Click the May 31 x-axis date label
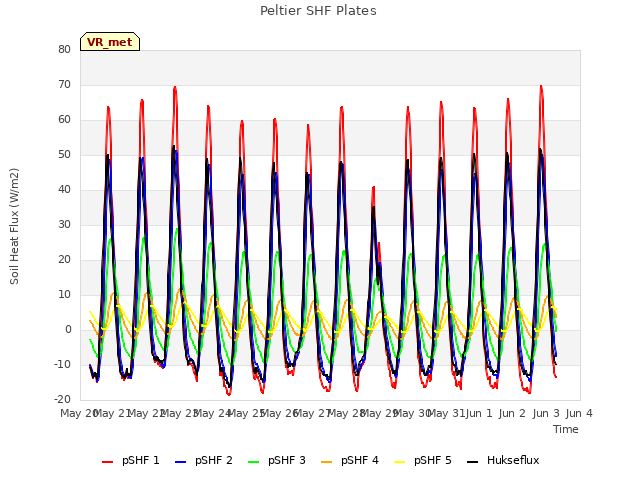This screenshot has width=640, height=480. (446, 413)
